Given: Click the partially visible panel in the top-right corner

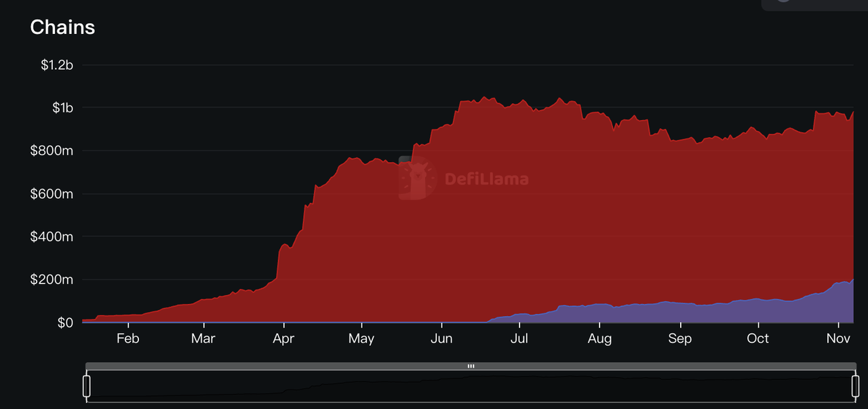Looking at the screenshot, I should click(814, 5).
